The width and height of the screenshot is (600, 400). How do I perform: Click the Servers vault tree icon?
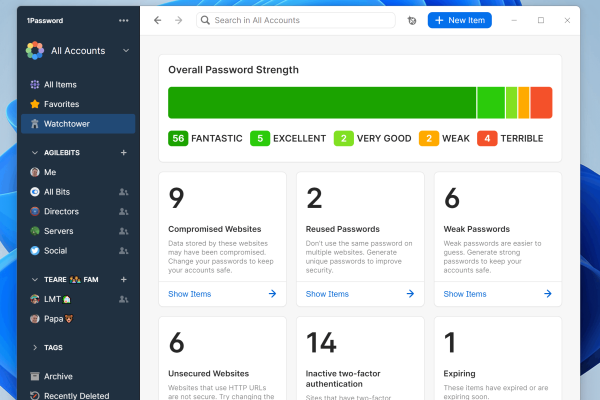pyautogui.click(x=35, y=231)
